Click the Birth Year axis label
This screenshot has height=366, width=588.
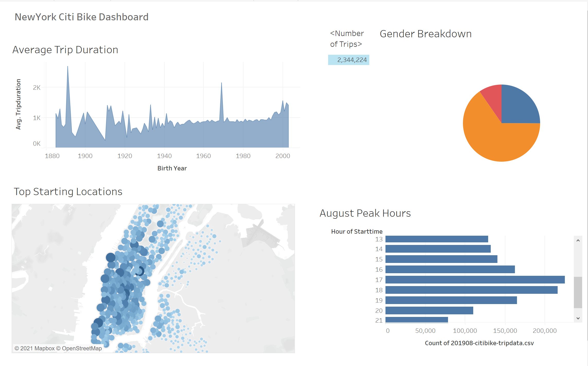click(x=172, y=168)
